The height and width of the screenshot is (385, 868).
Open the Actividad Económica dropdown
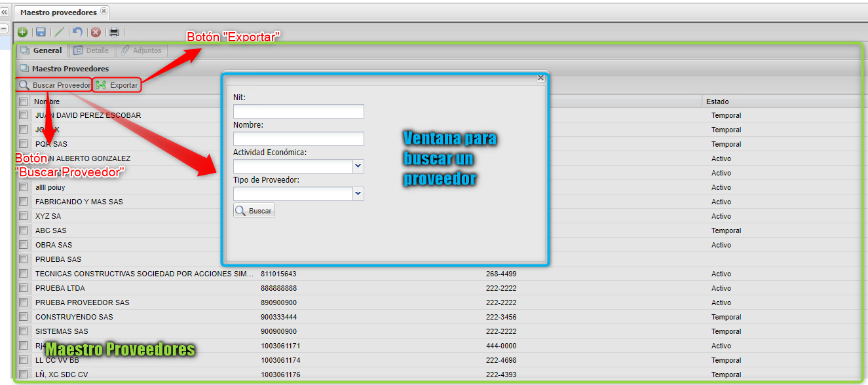[x=358, y=166]
